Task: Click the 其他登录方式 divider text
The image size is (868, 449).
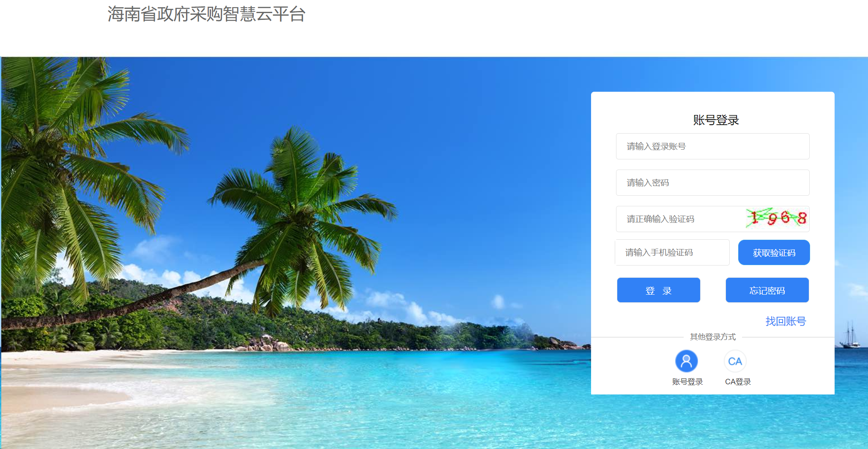Action: 713,337
